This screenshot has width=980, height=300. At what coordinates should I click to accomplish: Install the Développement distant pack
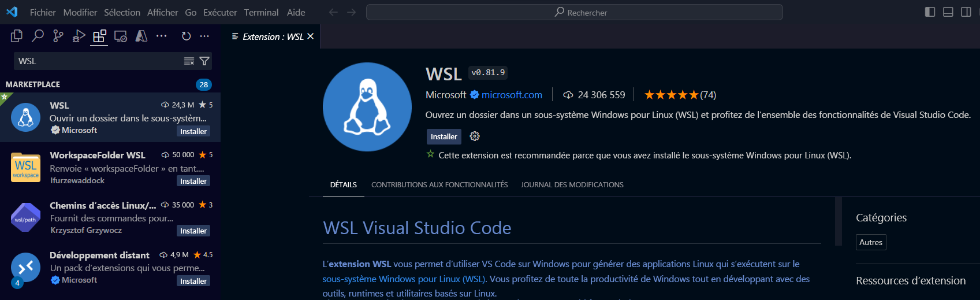pyautogui.click(x=193, y=281)
